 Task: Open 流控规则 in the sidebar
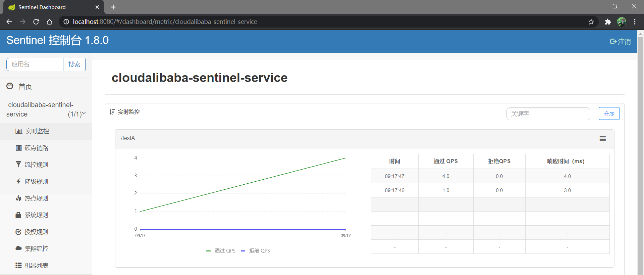click(x=46, y=165)
